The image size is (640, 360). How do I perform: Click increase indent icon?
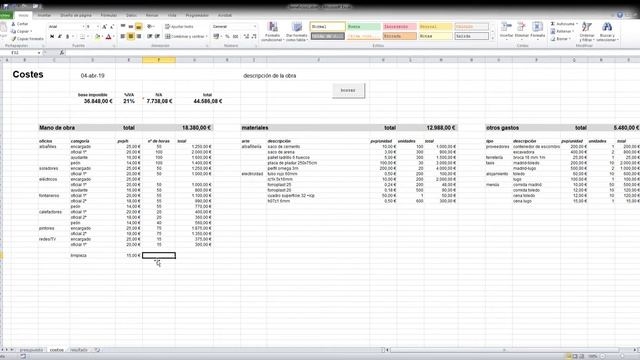[157, 36]
